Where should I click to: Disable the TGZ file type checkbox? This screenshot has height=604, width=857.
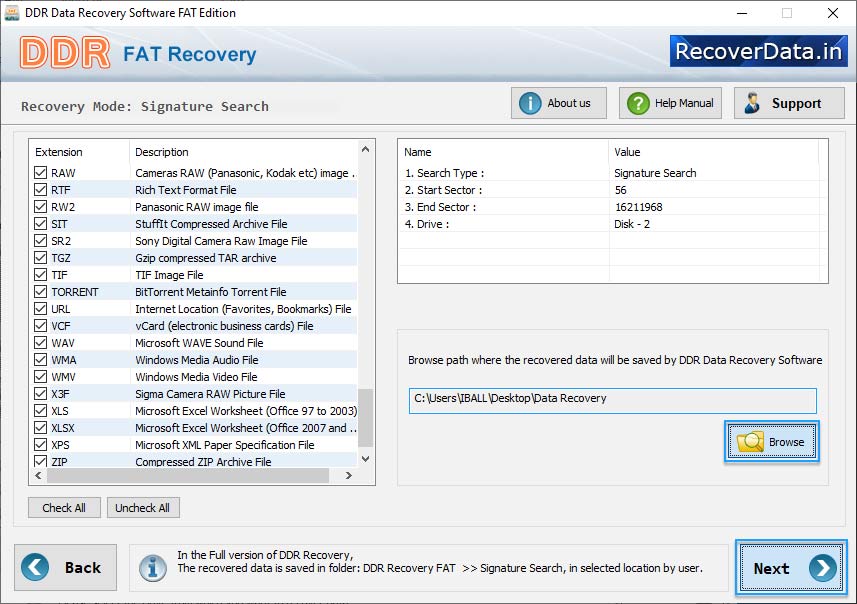(40, 257)
